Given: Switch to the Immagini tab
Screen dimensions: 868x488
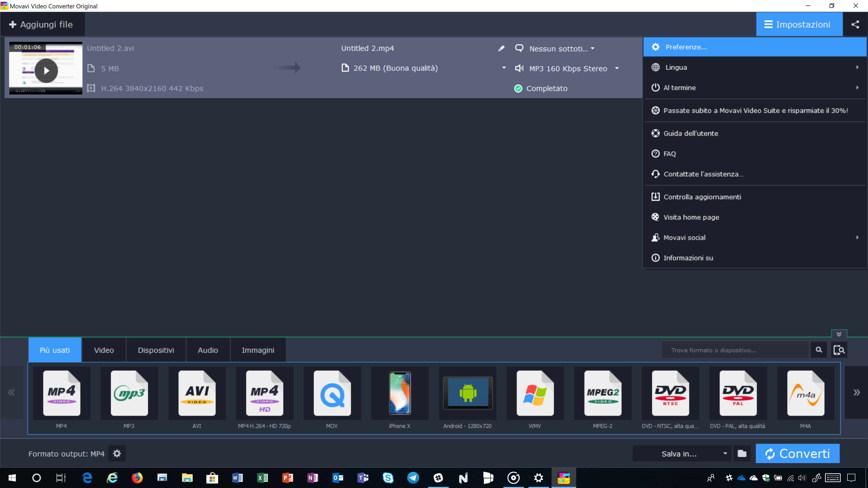Looking at the screenshot, I should tap(258, 350).
